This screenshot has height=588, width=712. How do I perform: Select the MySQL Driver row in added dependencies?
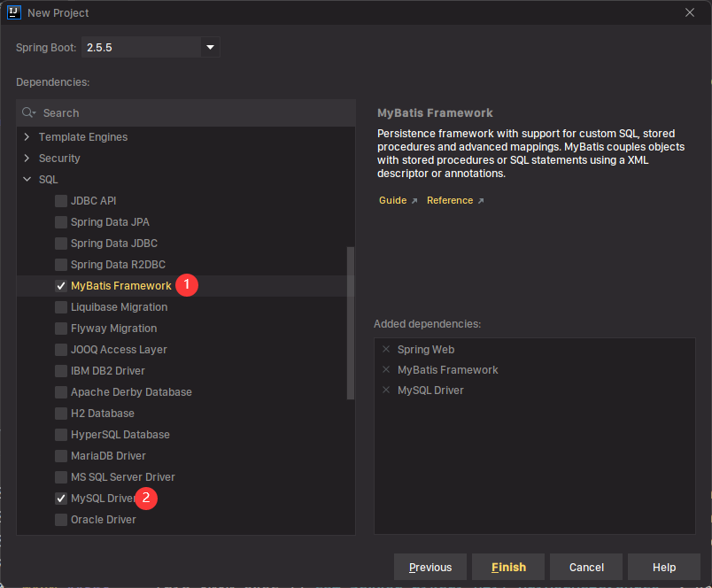pos(535,390)
